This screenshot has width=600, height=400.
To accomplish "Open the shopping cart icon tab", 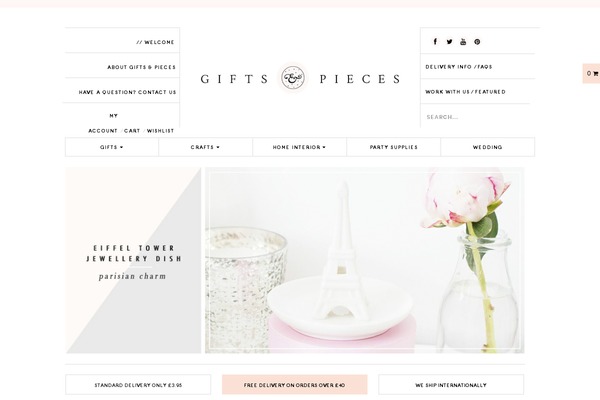I will pyautogui.click(x=592, y=73).
